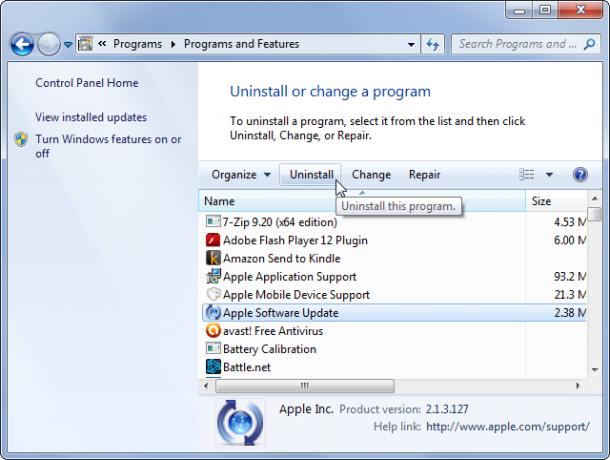610x460 pixels.
Task: Select Battle.net entry
Action: [394, 367]
